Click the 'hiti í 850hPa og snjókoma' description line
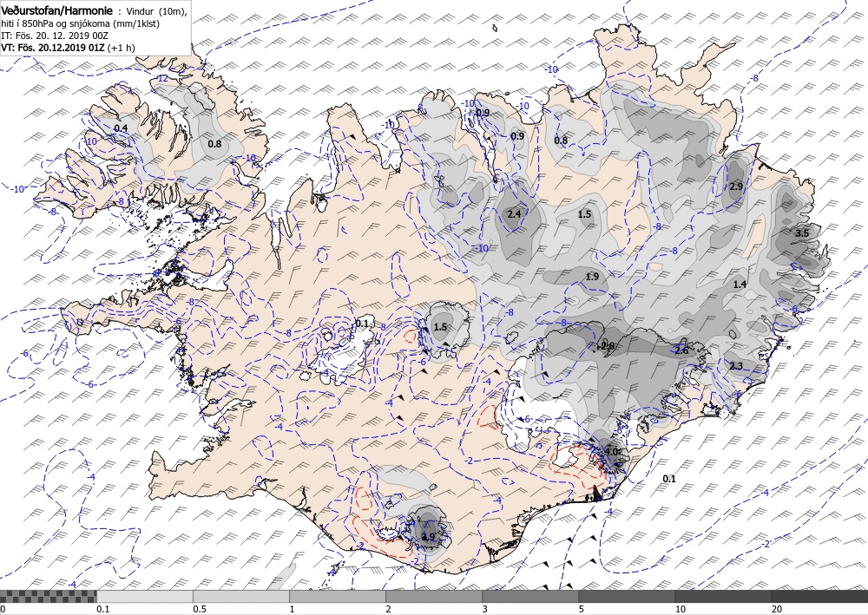Screen dimensions: 868x615 (80, 23)
